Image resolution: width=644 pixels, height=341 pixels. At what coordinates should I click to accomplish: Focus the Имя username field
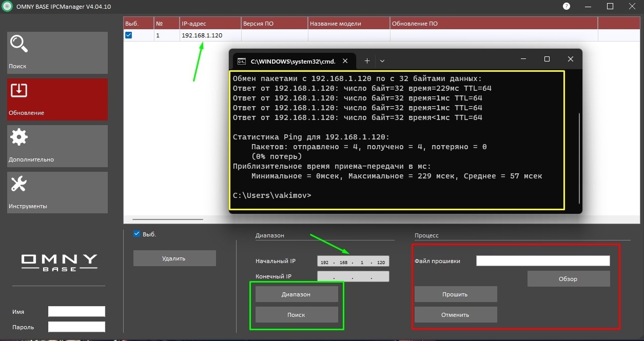(x=76, y=311)
